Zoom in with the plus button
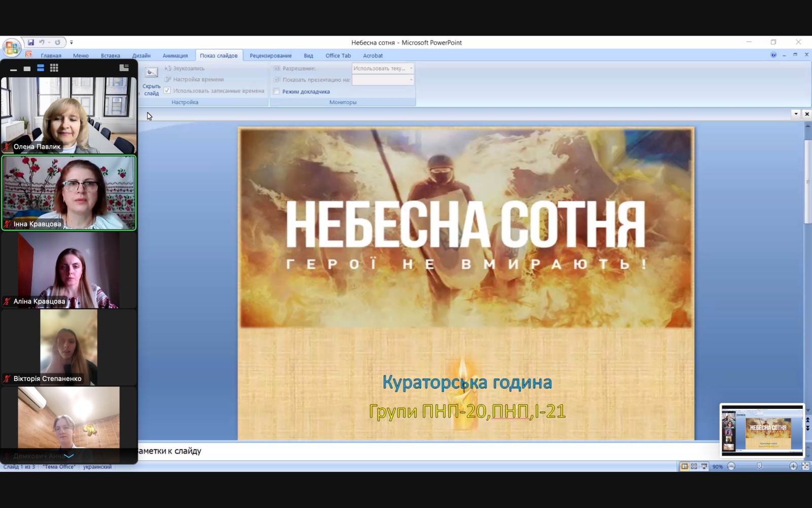This screenshot has width=812, height=508. pyautogui.click(x=793, y=466)
